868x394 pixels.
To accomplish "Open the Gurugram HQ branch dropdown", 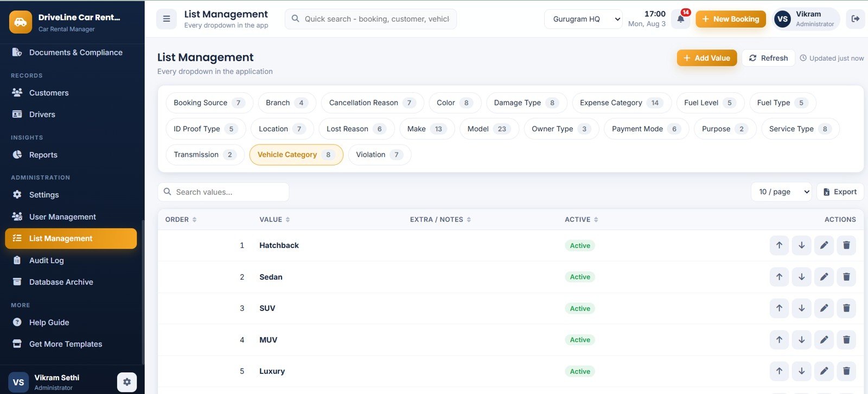I will pyautogui.click(x=583, y=19).
